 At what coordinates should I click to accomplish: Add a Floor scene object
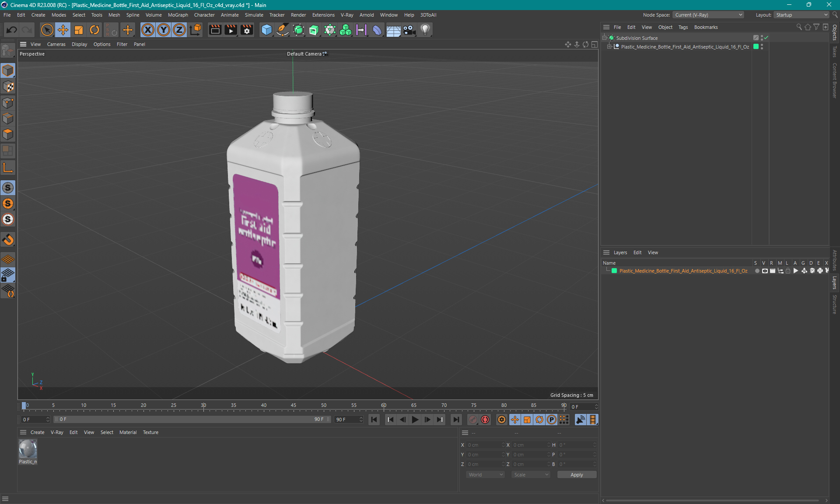click(393, 30)
